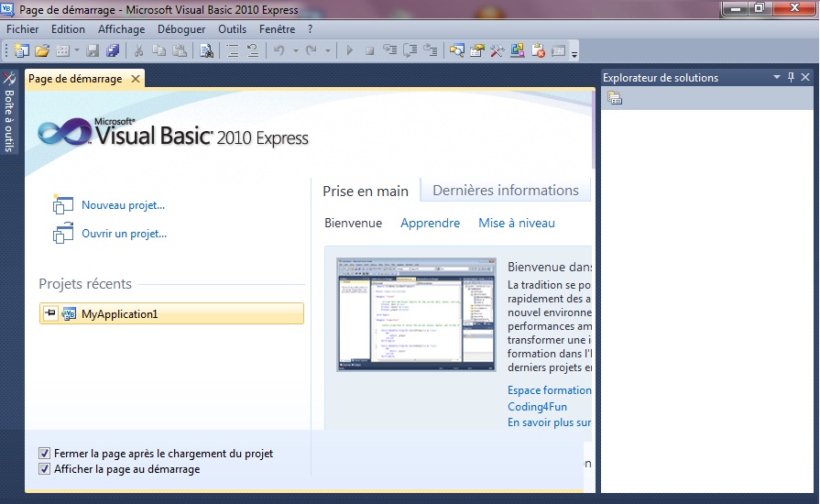The image size is (820, 504).
Task: Click the Undo arrow icon
Action: (x=279, y=50)
